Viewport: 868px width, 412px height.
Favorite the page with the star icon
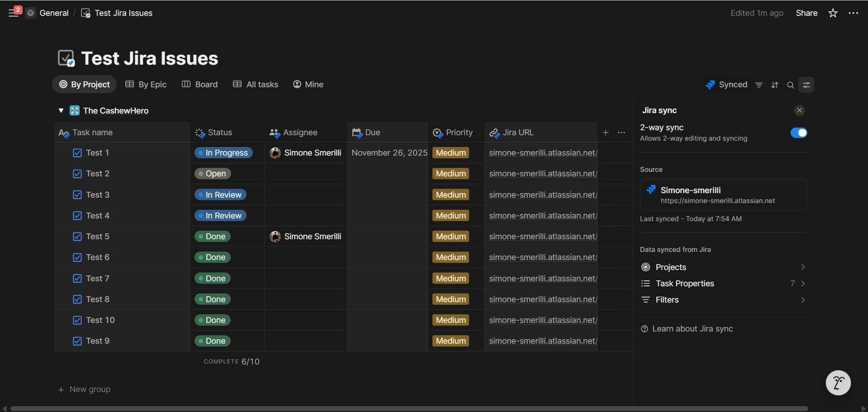pyautogui.click(x=832, y=13)
